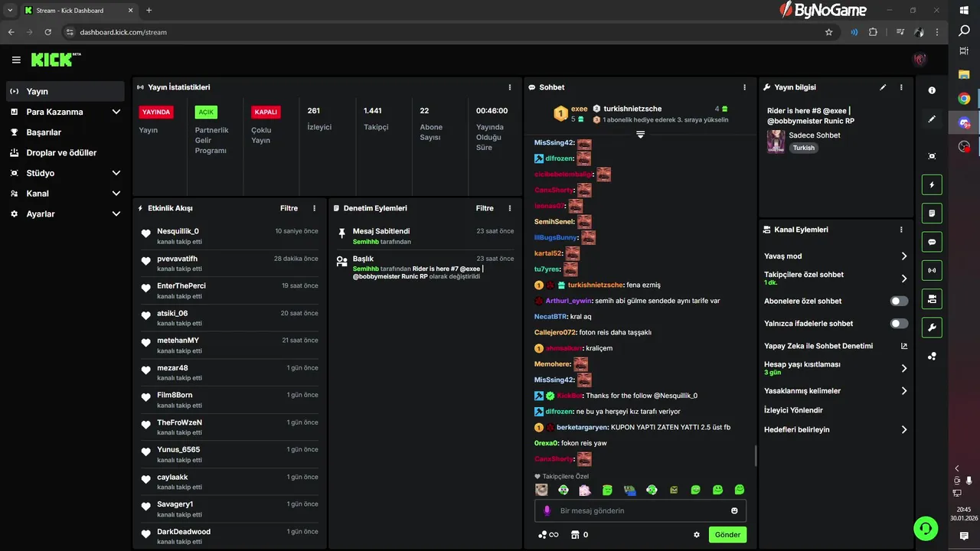The image size is (980, 551).
Task: Click the YAYINDA status badge
Action: point(156,112)
